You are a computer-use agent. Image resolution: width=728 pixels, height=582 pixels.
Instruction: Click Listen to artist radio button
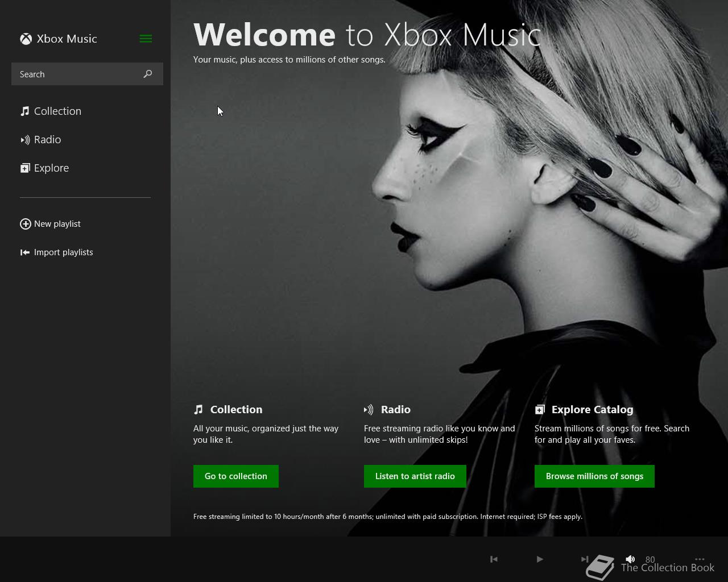click(x=415, y=476)
